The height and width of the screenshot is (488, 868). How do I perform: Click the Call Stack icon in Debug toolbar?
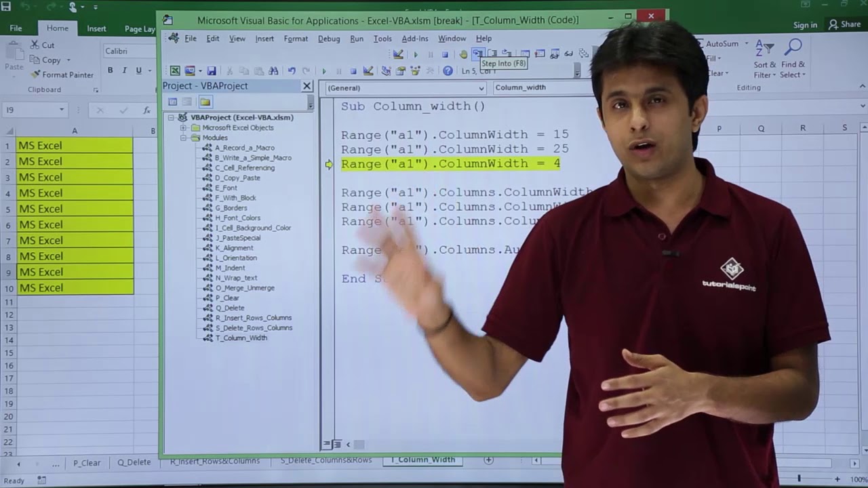[x=584, y=54]
